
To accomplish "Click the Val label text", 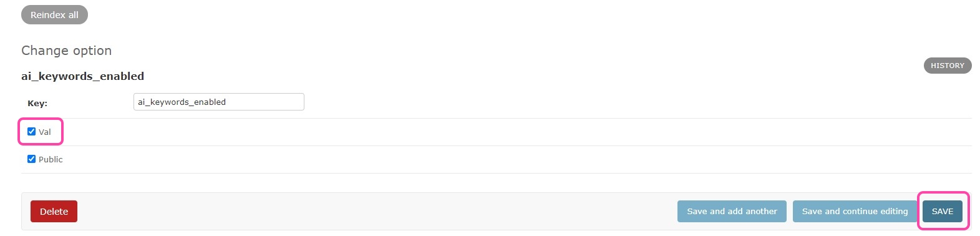I will pos(45,132).
